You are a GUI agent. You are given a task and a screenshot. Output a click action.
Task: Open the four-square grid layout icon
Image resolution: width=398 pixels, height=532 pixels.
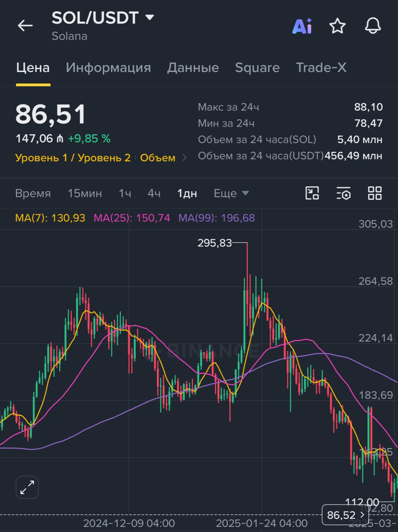pyautogui.click(x=375, y=193)
